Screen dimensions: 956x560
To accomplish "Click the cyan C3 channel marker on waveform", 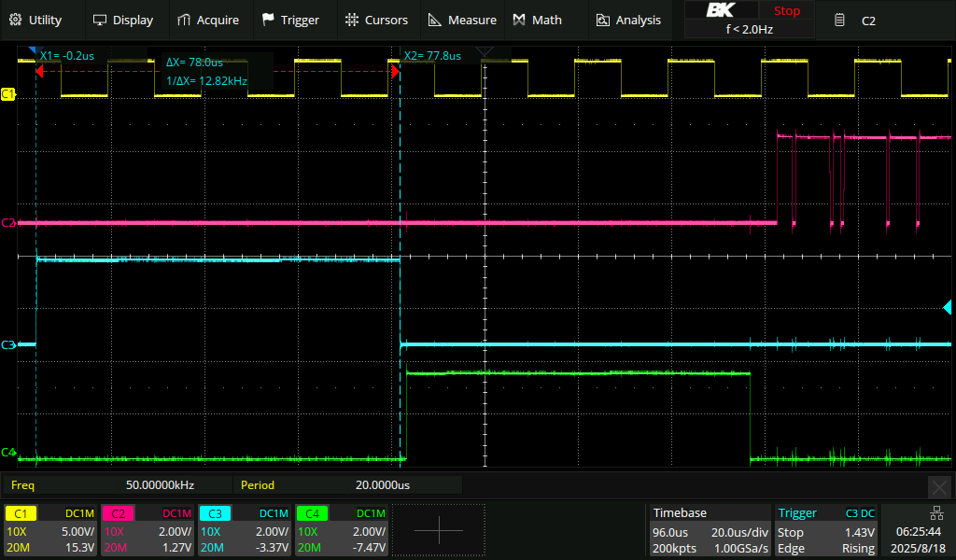I will [x=7, y=344].
